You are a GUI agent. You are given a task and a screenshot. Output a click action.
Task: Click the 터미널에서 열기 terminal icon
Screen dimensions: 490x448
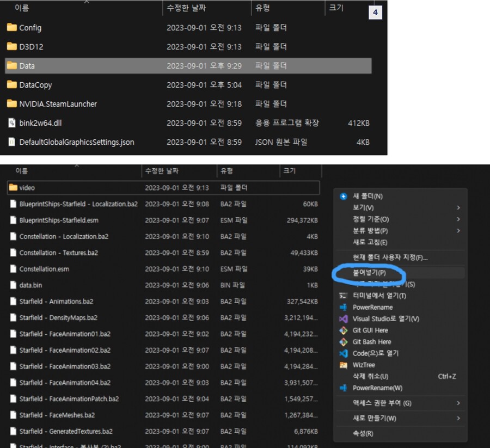click(343, 296)
